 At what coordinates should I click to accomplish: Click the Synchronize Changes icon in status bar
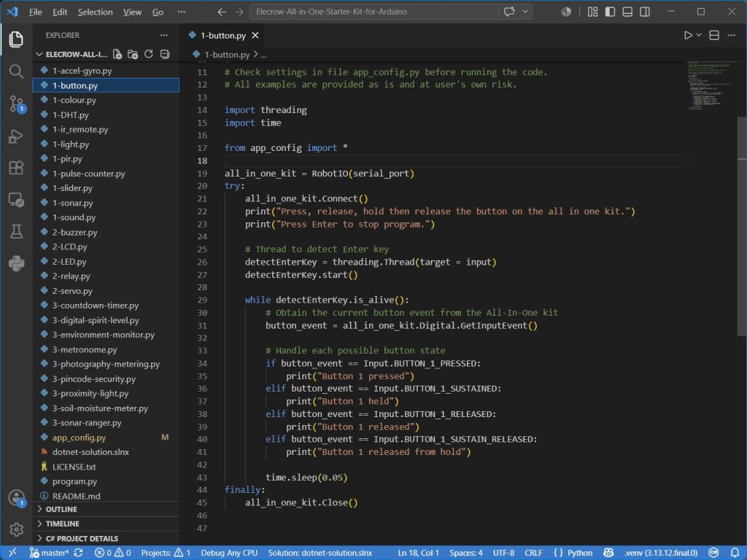[79, 553]
